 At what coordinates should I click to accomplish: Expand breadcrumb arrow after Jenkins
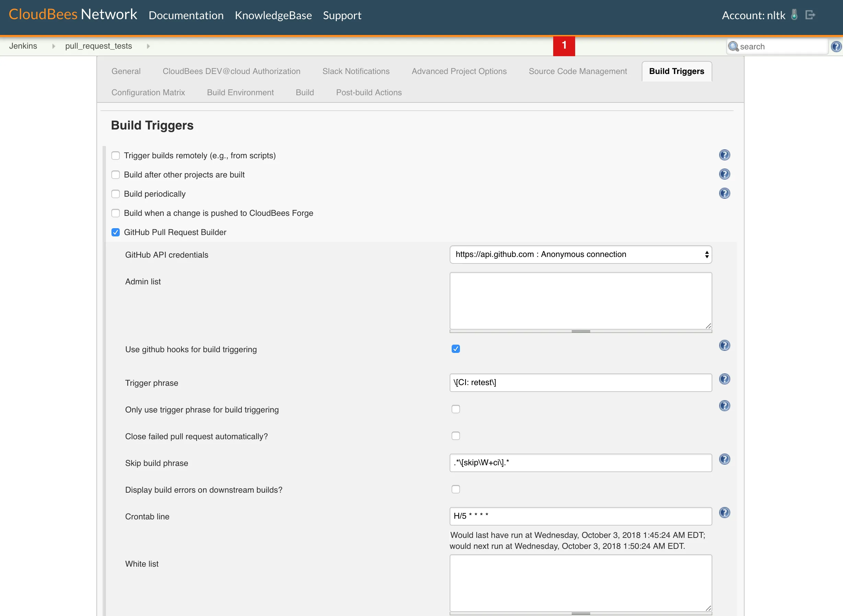(54, 46)
